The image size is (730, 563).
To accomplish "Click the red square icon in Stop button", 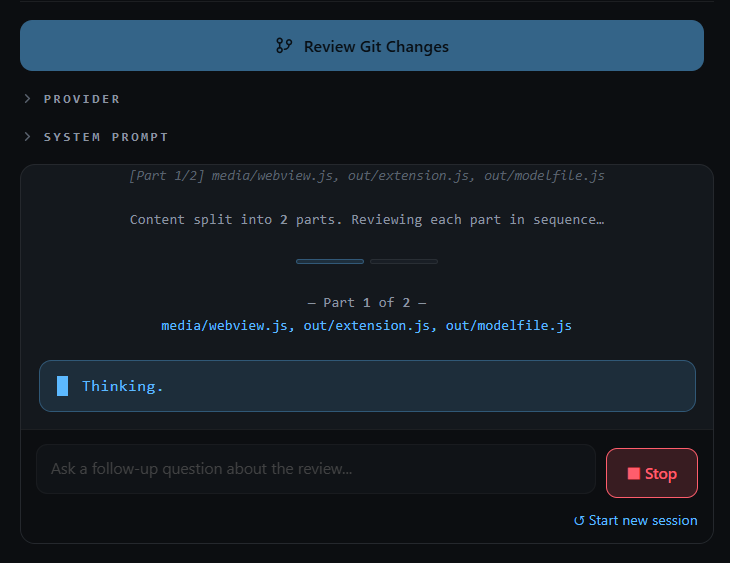I will [x=634, y=474].
